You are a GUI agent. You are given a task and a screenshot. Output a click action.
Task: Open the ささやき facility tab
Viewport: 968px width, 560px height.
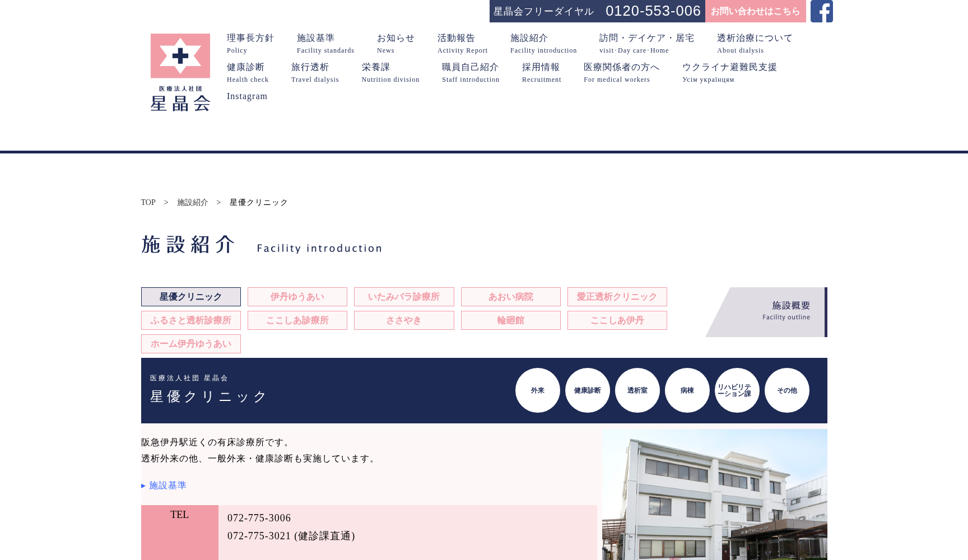pos(404,320)
